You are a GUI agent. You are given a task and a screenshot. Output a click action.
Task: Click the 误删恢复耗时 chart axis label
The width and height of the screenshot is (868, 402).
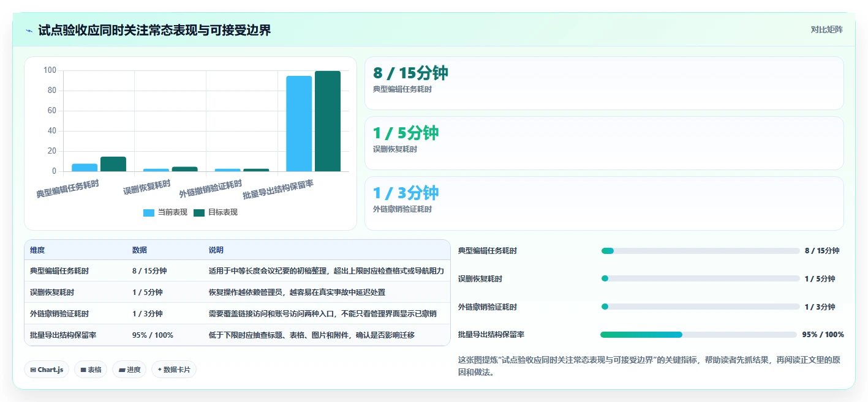(147, 187)
